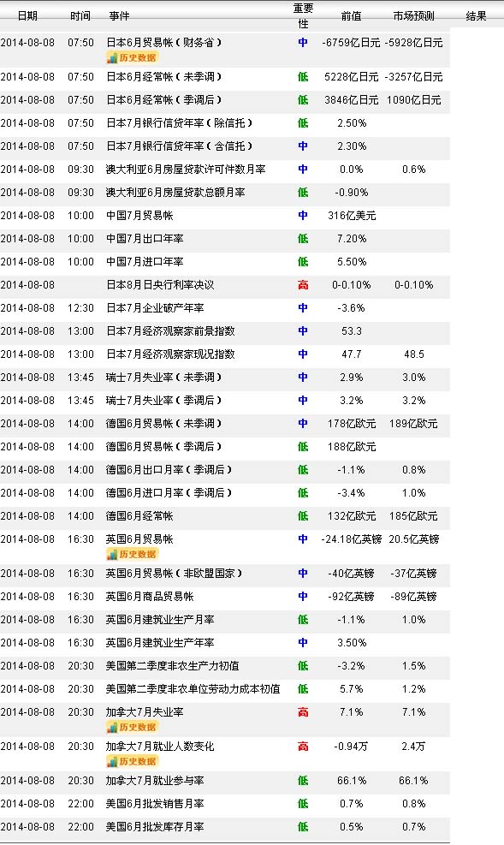Click the 高 importance mark for 加拿大7月失业率
The image size is (504, 845).
coord(303,713)
